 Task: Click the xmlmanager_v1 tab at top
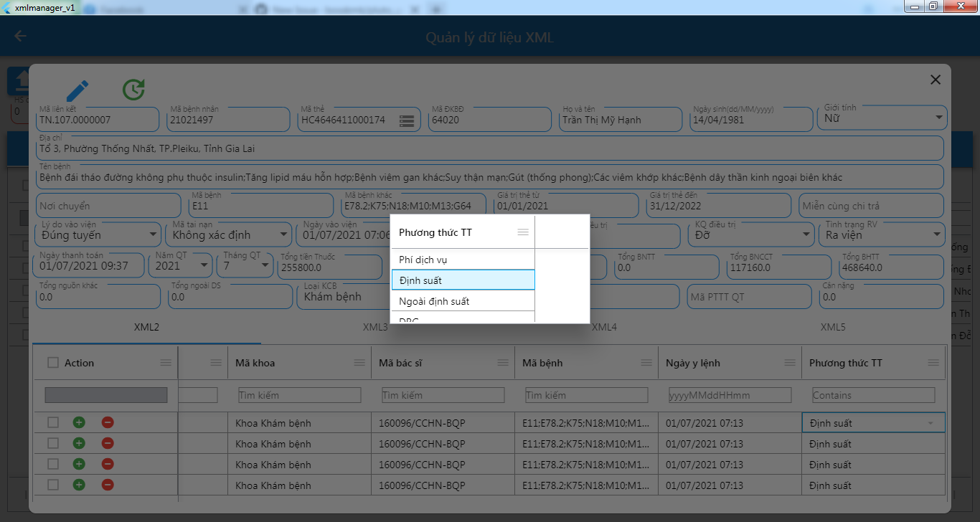[x=43, y=8]
